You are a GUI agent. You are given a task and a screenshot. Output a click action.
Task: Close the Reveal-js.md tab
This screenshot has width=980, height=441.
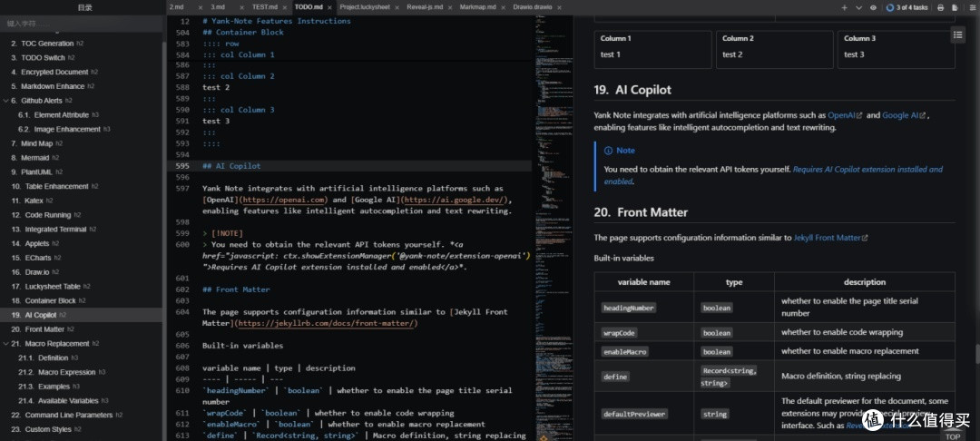click(451, 7)
